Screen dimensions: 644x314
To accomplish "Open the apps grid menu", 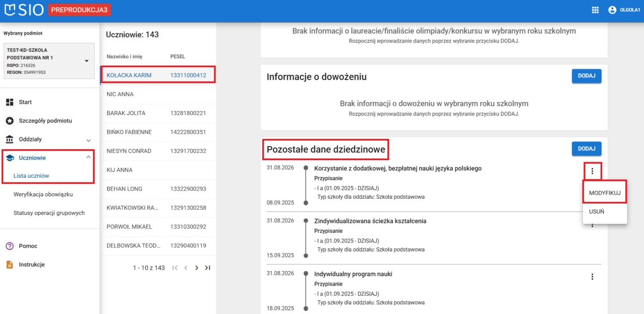I will [595, 9].
